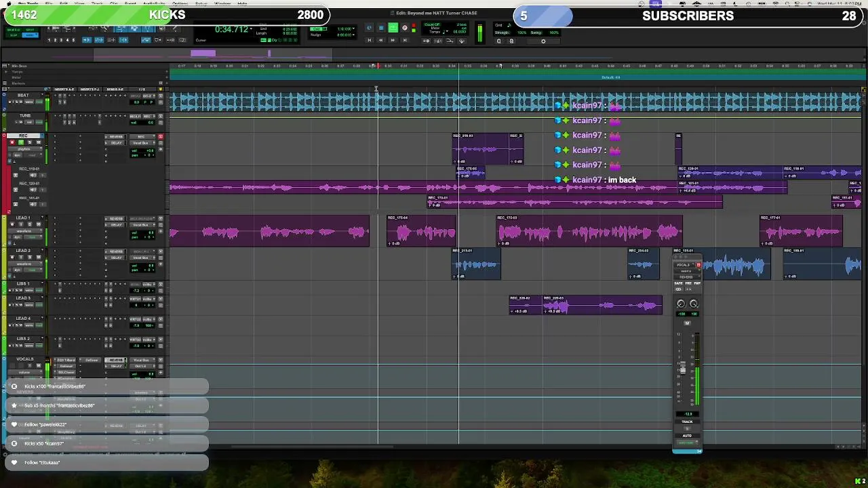The width and height of the screenshot is (868, 488).
Task: Expand the Tempo ruler triangle
Action: [6, 71]
